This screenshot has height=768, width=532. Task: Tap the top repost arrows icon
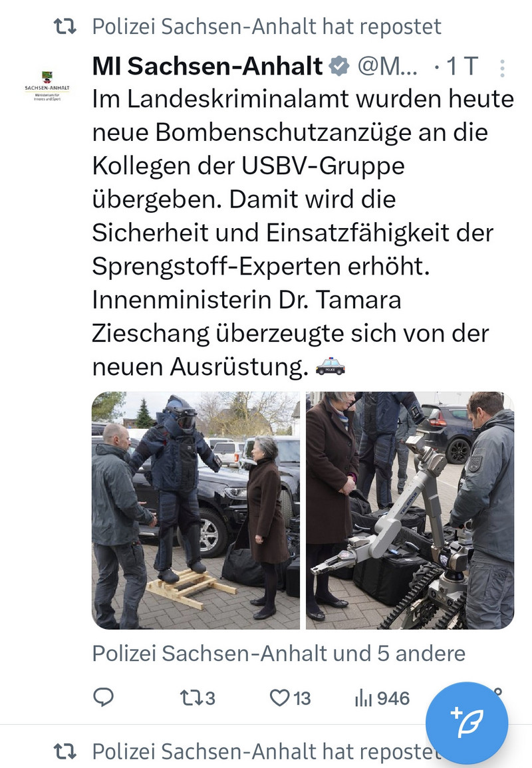coord(65,27)
